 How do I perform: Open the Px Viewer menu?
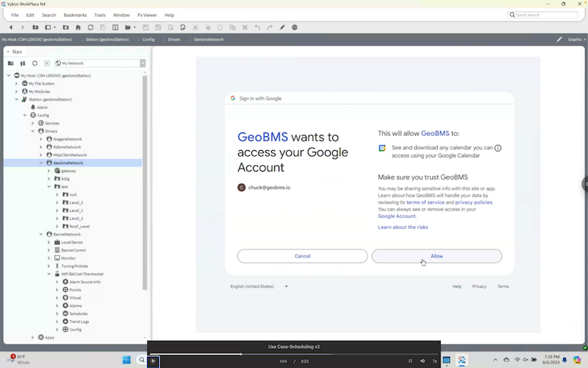[147, 15]
